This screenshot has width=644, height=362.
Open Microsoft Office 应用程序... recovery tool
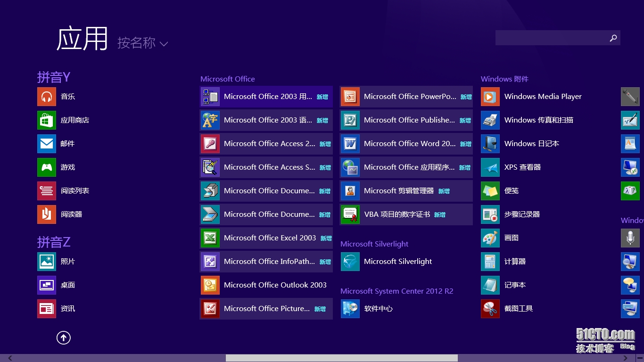tap(406, 167)
